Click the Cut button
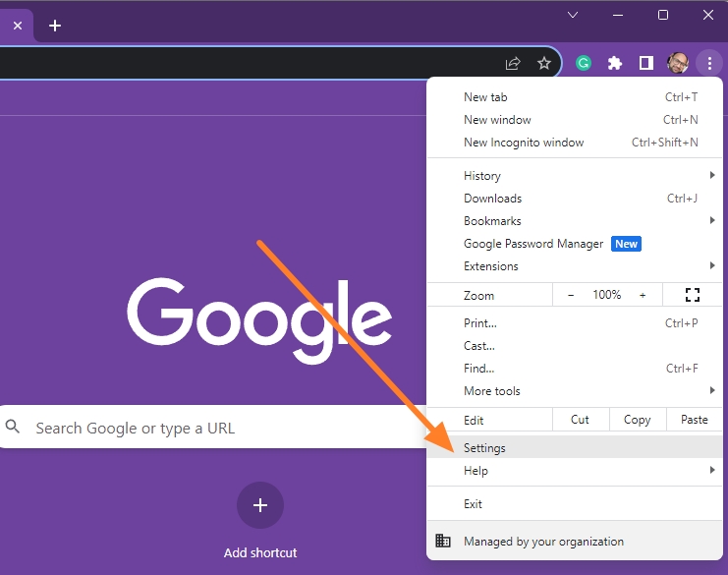This screenshot has height=575, width=728. coord(581,420)
